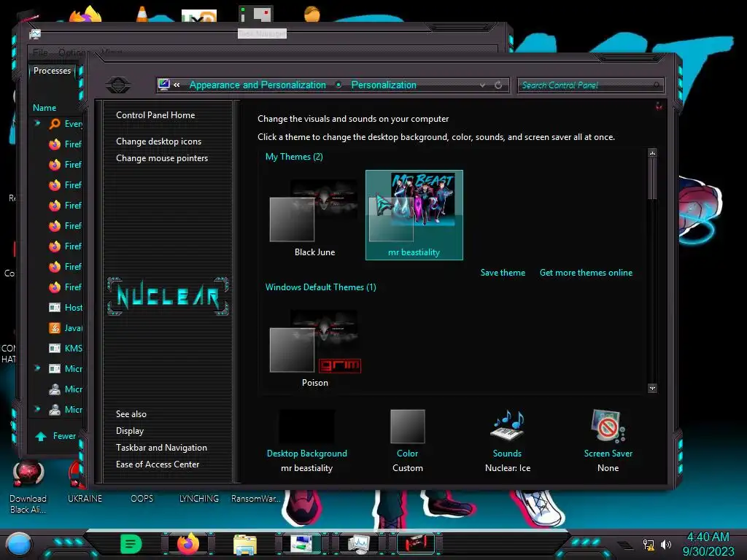Open Taskbar and Navigation link
This screenshot has height=560, width=747.
tap(161, 448)
